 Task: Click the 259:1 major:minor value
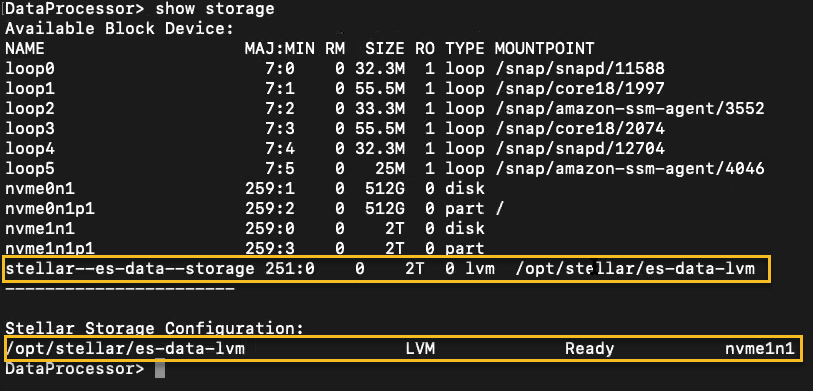pyautogui.click(x=270, y=188)
